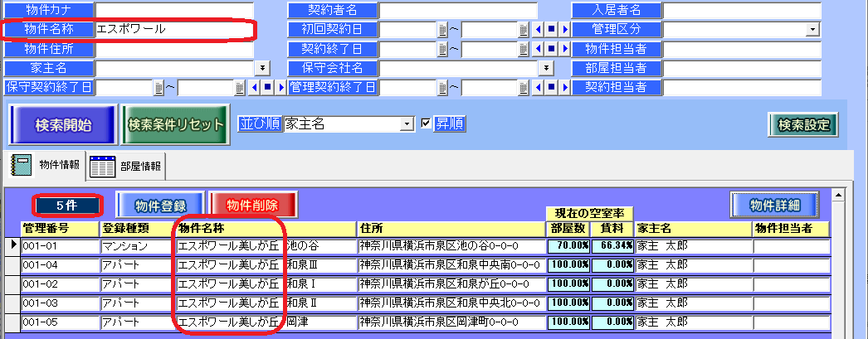Open calendar picker for 契約終了日 end date
The image size is (868, 339).
[524, 49]
